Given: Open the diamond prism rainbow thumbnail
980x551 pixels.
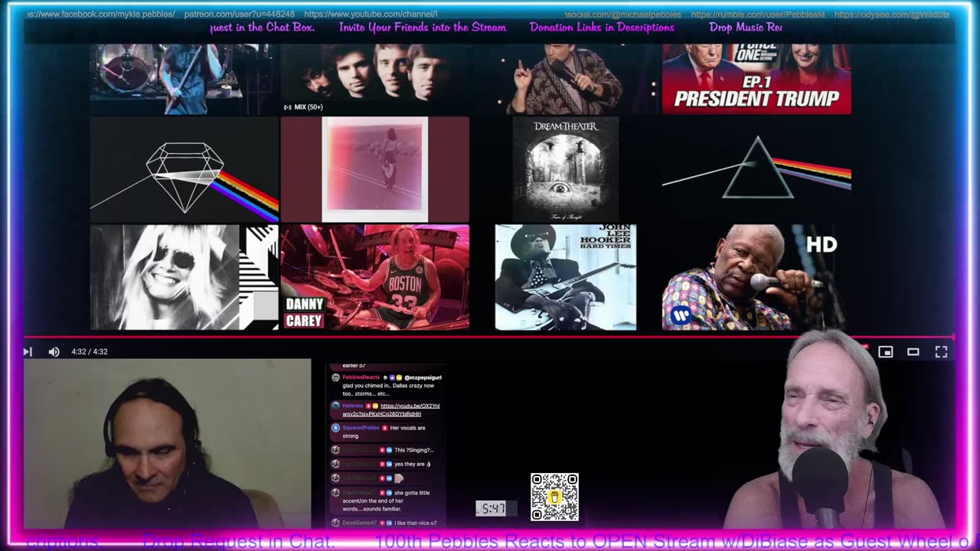Looking at the screenshot, I should pyautogui.click(x=185, y=169).
